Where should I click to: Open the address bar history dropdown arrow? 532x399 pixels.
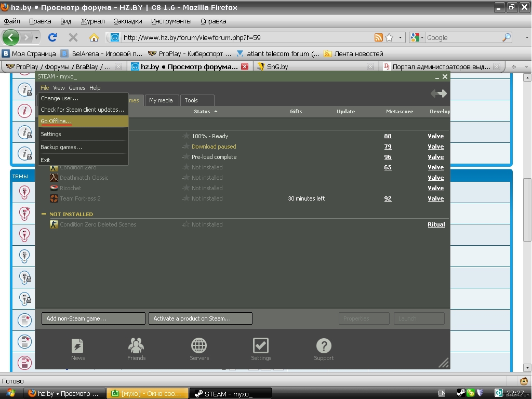point(401,37)
